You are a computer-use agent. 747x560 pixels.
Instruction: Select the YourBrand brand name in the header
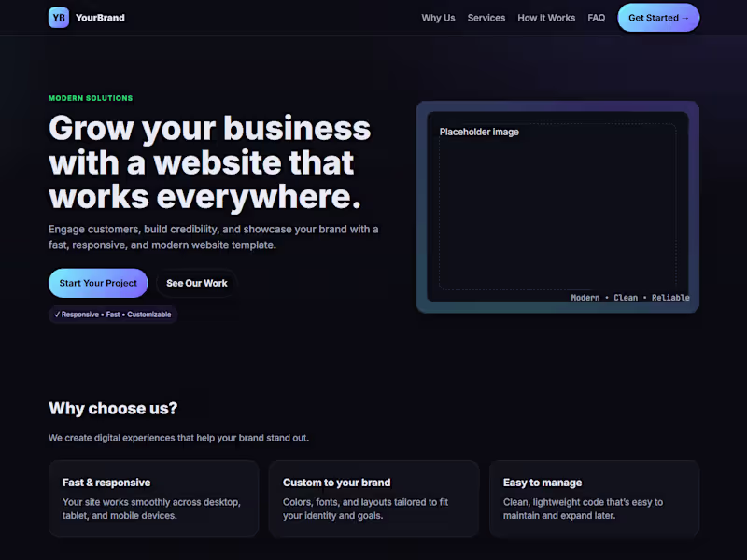99,17
